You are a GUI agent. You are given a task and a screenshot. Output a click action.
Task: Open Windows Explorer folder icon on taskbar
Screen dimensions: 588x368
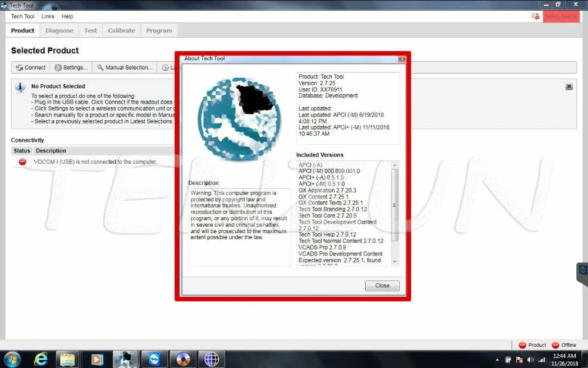(68, 359)
